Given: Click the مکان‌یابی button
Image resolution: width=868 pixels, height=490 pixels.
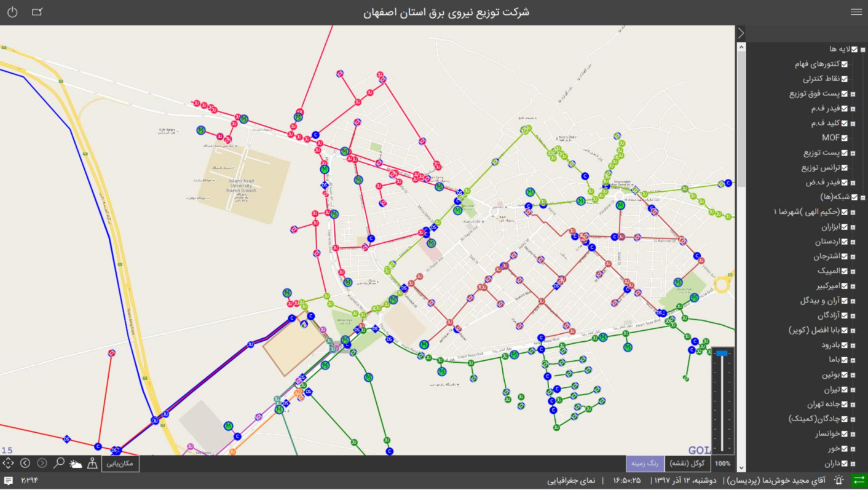Looking at the screenshot, I should coord(120,464).
